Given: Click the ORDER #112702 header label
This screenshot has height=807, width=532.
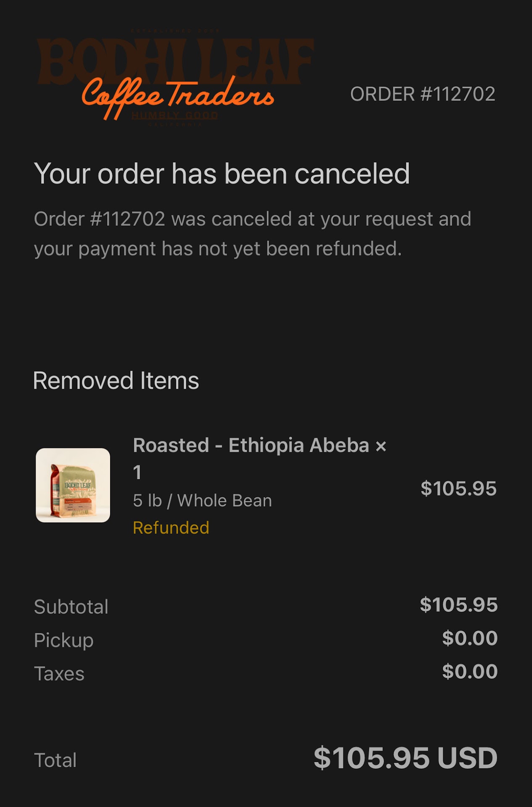Looking at the screenshot, I should (422, 94).
